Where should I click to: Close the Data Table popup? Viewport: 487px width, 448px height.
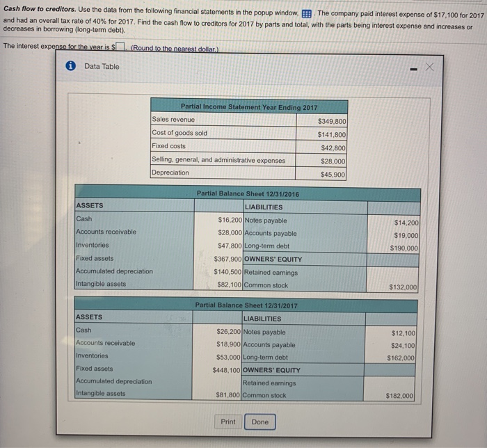(x=429, y=67)
